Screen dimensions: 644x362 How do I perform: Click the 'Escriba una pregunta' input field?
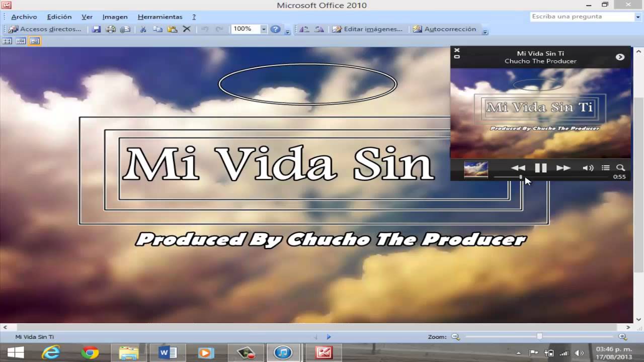coord(582,17)
